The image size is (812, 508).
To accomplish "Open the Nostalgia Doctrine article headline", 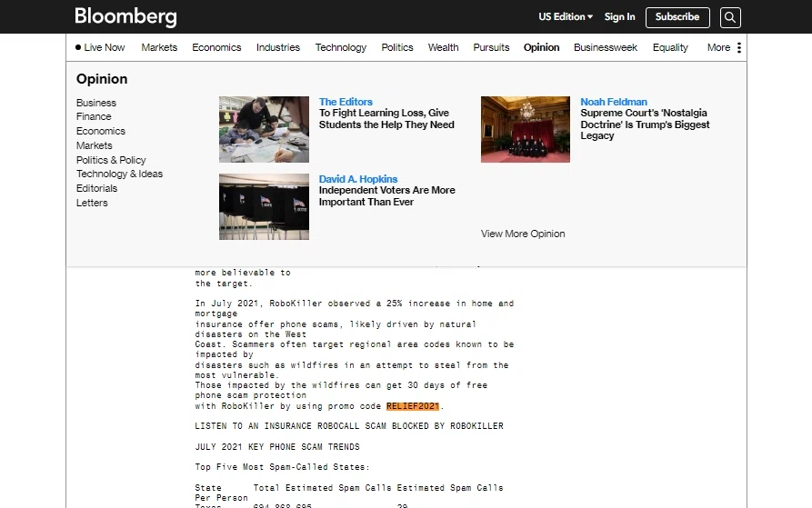I will tap(645, 125).
